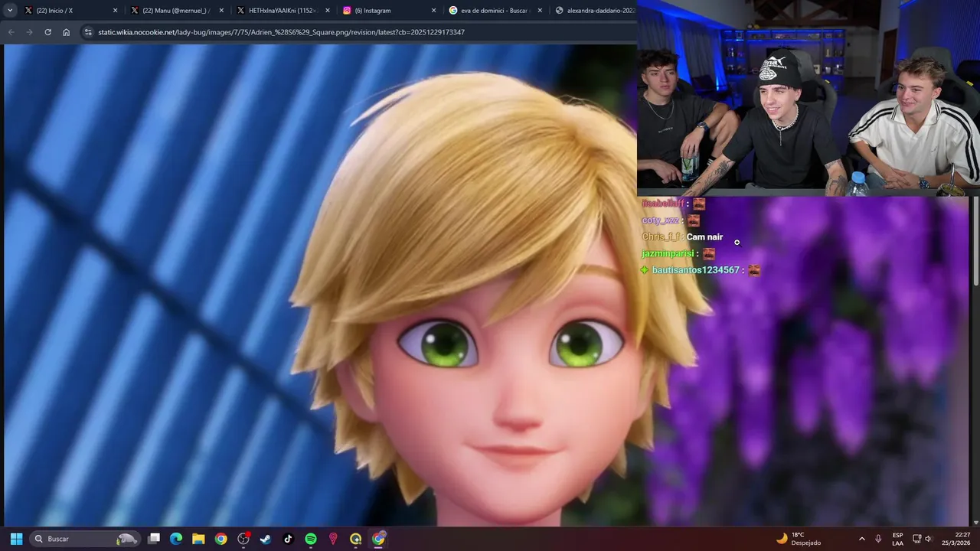Open File Explorer from the taskbar
The width and height of the screenshot is (980, 551).
[198, 539]
